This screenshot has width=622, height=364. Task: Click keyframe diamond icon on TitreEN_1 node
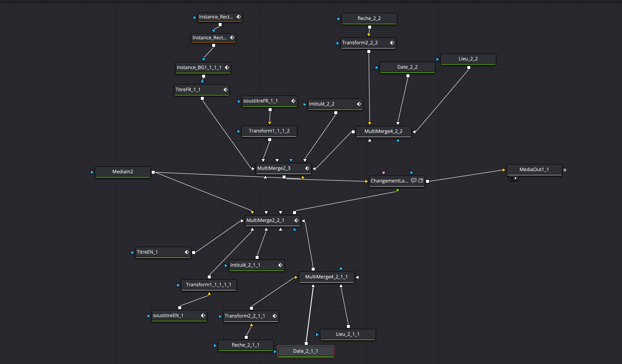(187, 252)
